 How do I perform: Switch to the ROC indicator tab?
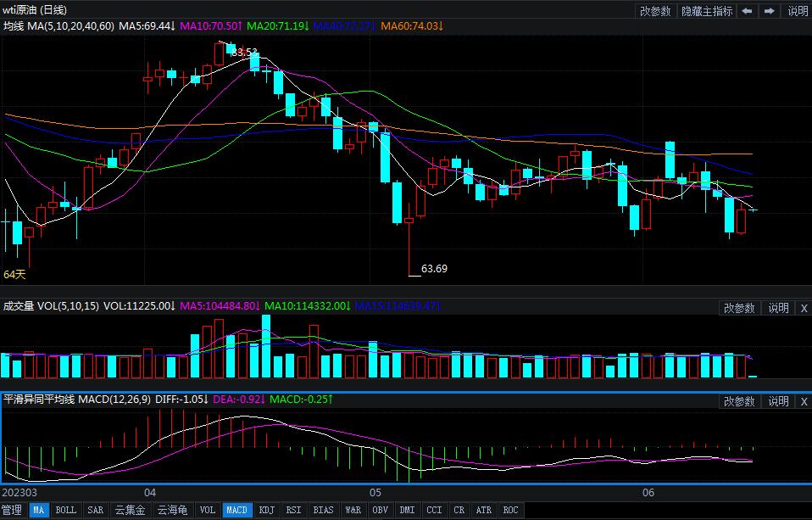pyautogui.click(x=511, y=510)
